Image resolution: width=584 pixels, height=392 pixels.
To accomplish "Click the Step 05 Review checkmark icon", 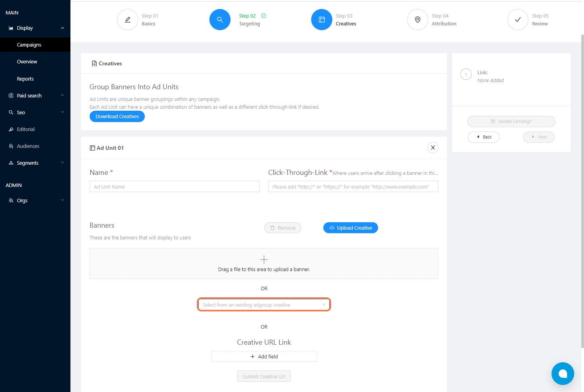I will click(x=518, y=20).
